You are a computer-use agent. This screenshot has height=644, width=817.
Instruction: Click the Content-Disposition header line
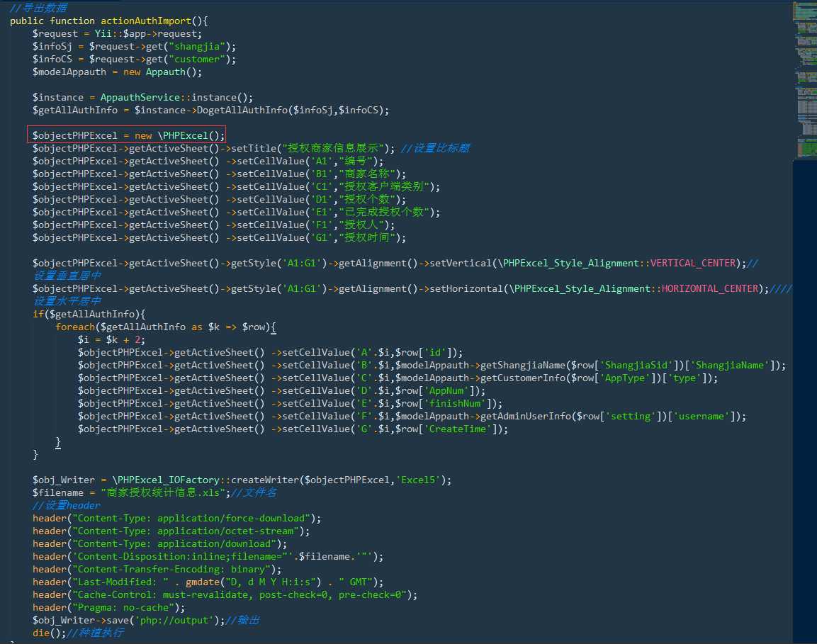(208, 556)
